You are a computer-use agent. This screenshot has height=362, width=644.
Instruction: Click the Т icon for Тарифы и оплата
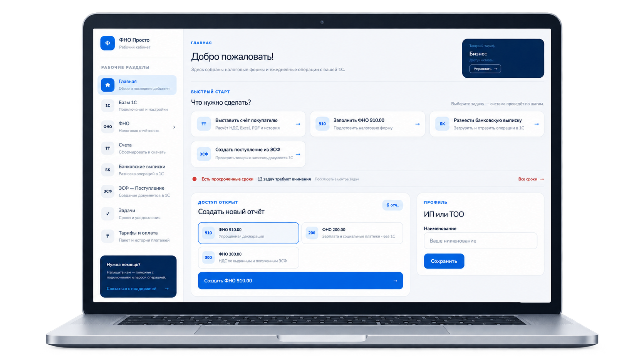(107, 236)
